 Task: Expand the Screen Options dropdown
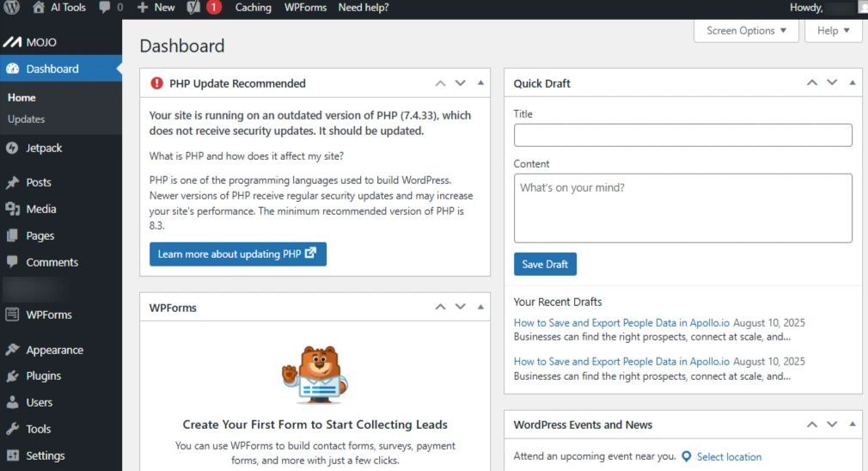(x=746, y=31)
